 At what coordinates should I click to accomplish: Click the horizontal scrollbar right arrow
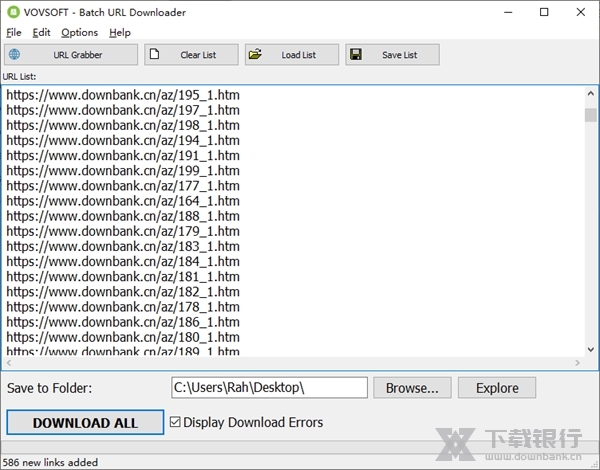coord(577,362)
